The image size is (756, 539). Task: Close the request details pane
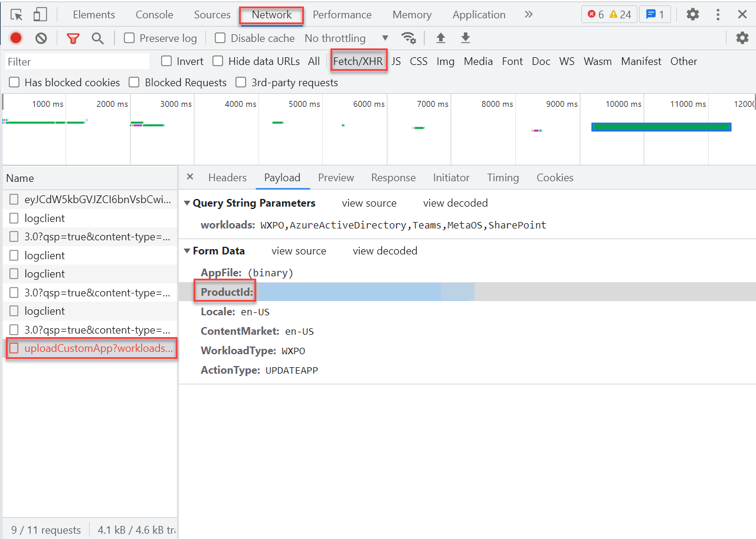point(189,177)
